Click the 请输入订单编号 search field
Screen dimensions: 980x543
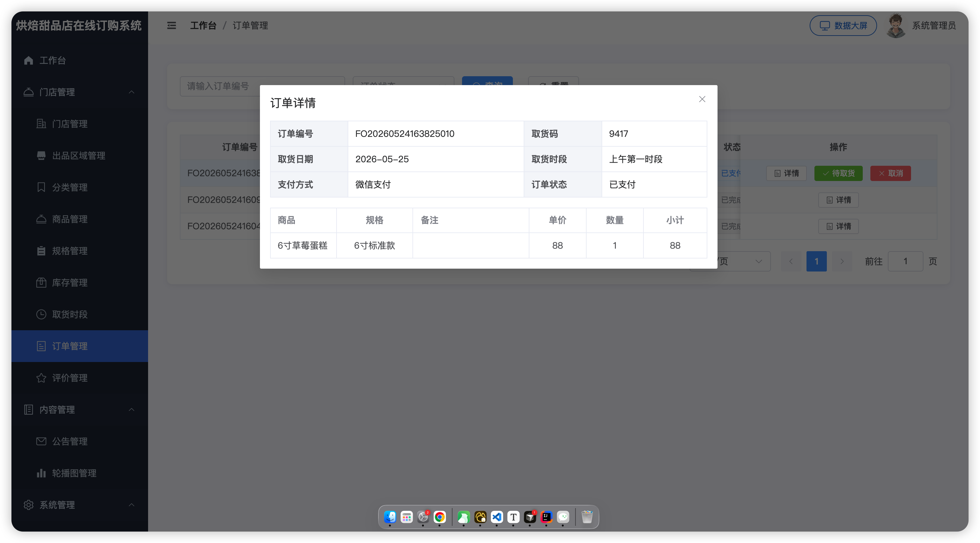coord(262,86)
